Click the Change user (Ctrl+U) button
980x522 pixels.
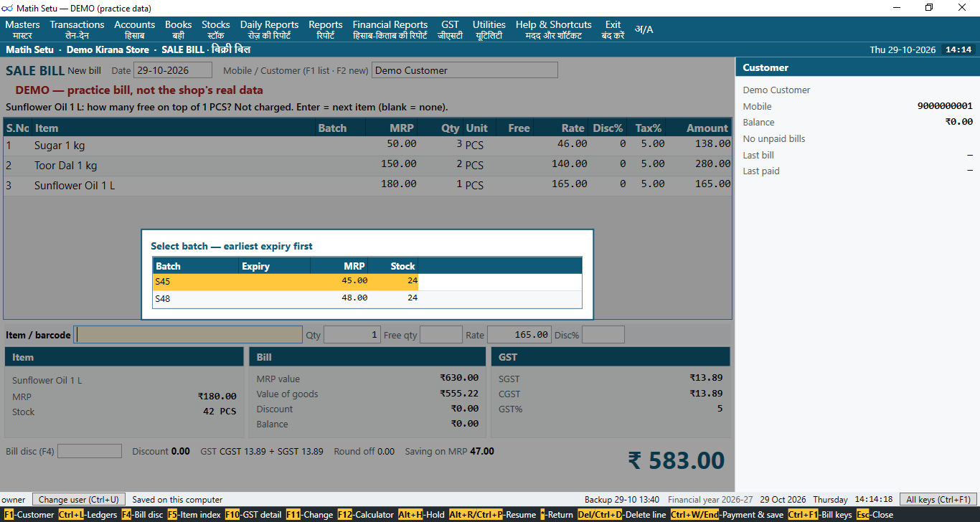coord(79,499)
